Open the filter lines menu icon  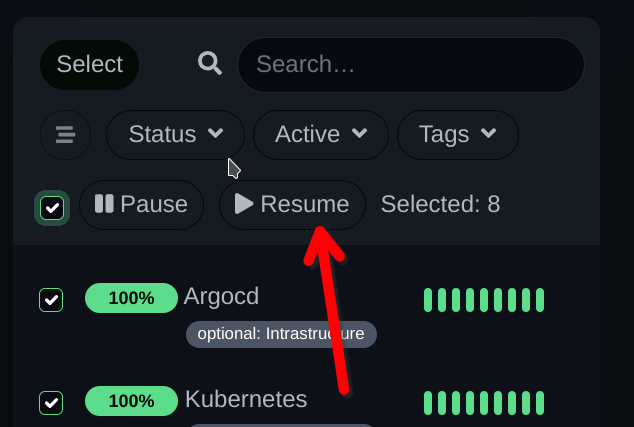(x=66, y=135)
